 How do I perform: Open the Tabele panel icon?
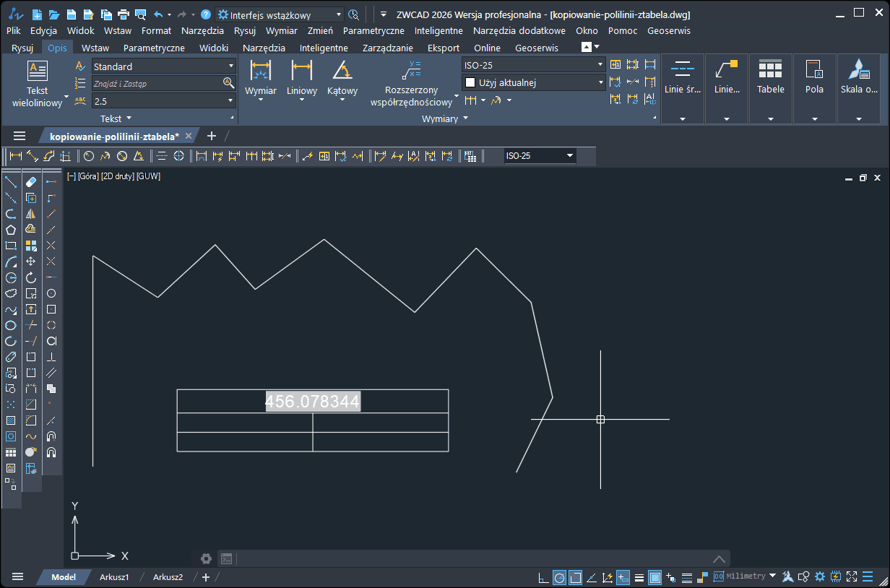point(770,70)
